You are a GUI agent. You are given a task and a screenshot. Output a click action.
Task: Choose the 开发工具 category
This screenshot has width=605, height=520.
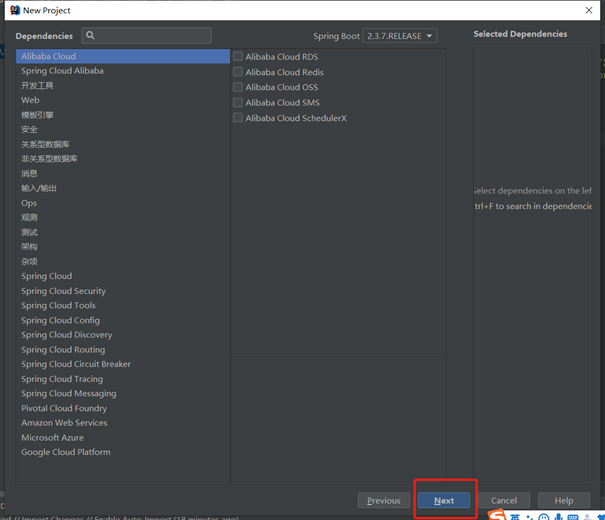click(x=123, y=86)
